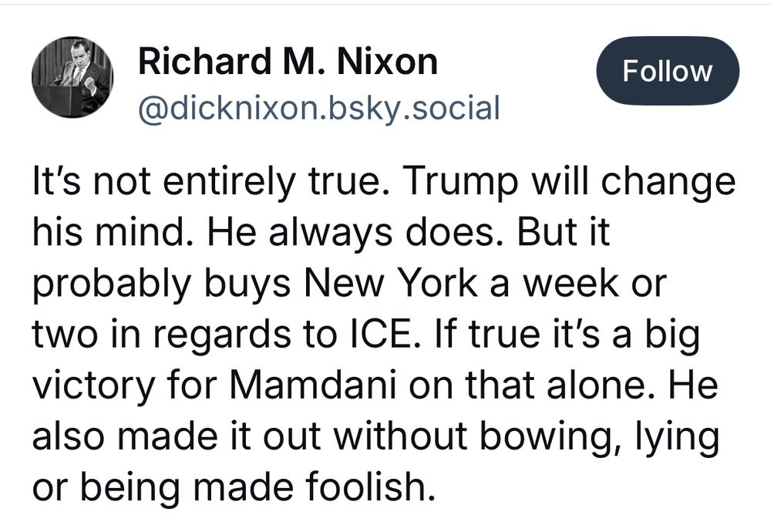Follow Richard M. Nixon's account
771x532 pixels.
(667, 71)
